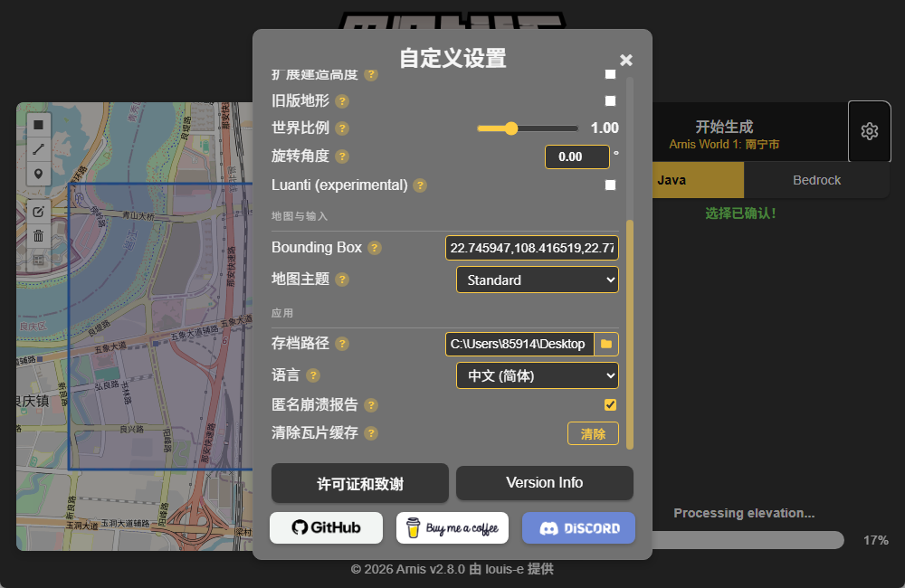Open help icon next to 旋转角度
Viewport: 905px width, 588px height.
pos(342,156)
